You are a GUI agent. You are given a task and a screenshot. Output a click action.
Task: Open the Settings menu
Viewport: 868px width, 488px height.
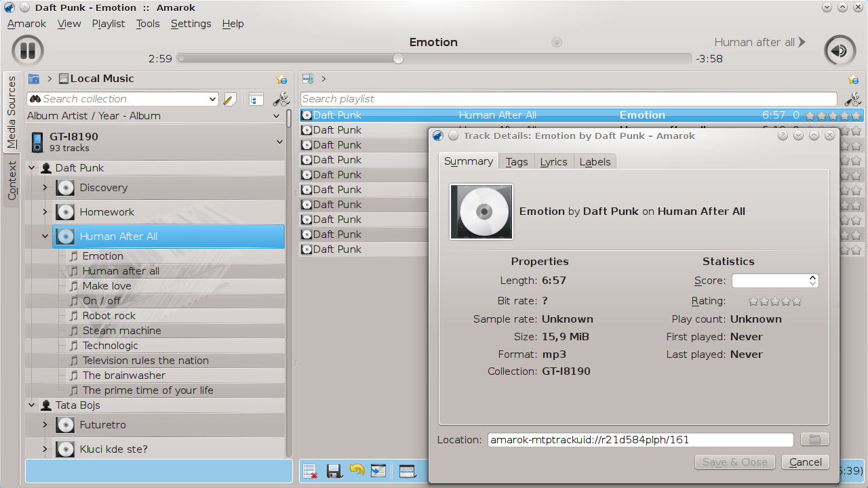tap(191, 24)
